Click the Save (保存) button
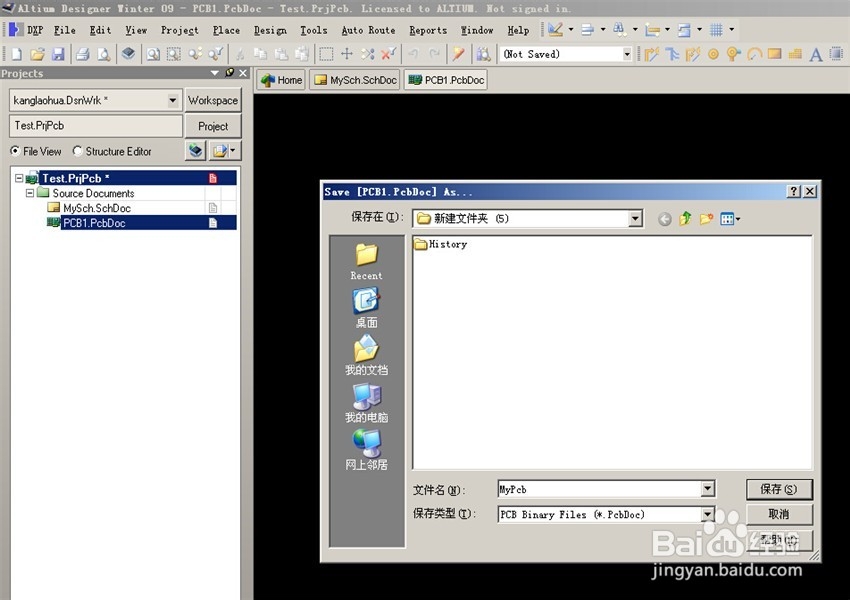Screen dimensions: 850x600 click(x=778, y=489)
